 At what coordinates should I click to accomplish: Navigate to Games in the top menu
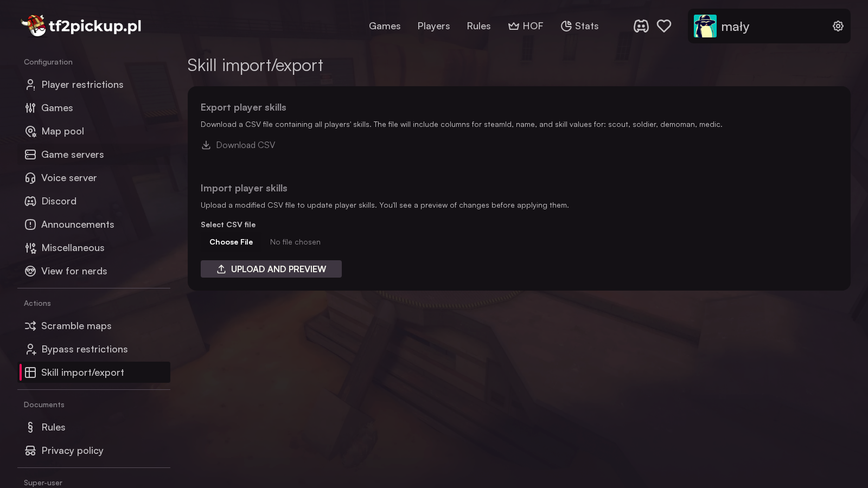coord(385,26)
